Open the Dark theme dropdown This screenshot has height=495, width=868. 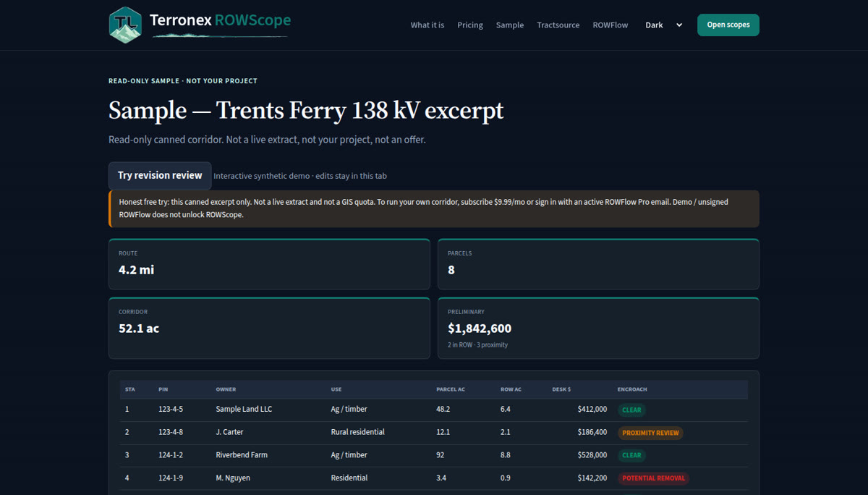[x=664, y=25]
